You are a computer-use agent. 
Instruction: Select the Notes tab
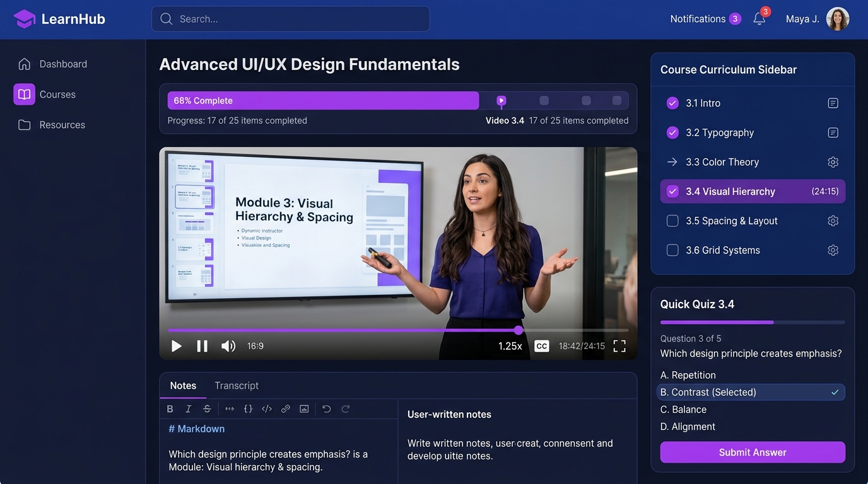click(x=183, y=386)
